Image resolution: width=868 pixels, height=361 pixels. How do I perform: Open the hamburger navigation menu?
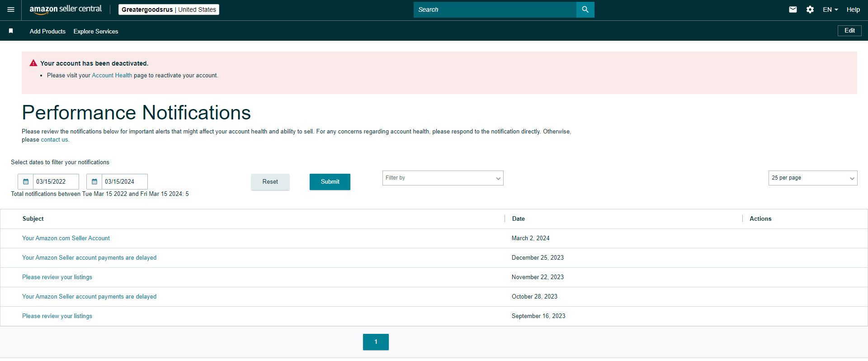click(11, 9)
